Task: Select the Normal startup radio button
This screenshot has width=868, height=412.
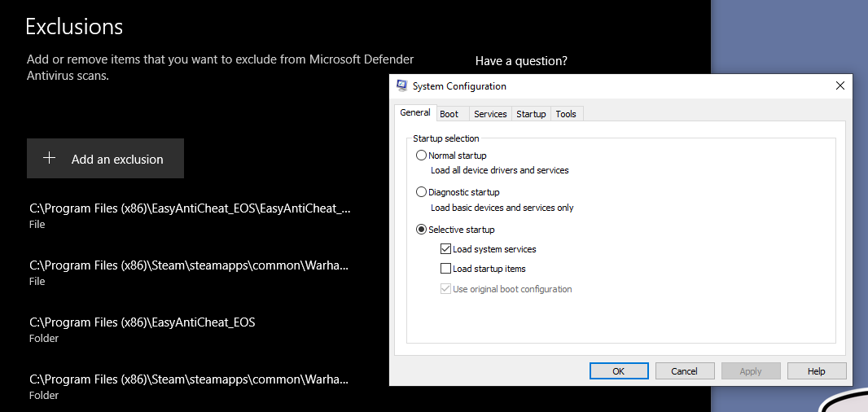Action: coord(421,156)
